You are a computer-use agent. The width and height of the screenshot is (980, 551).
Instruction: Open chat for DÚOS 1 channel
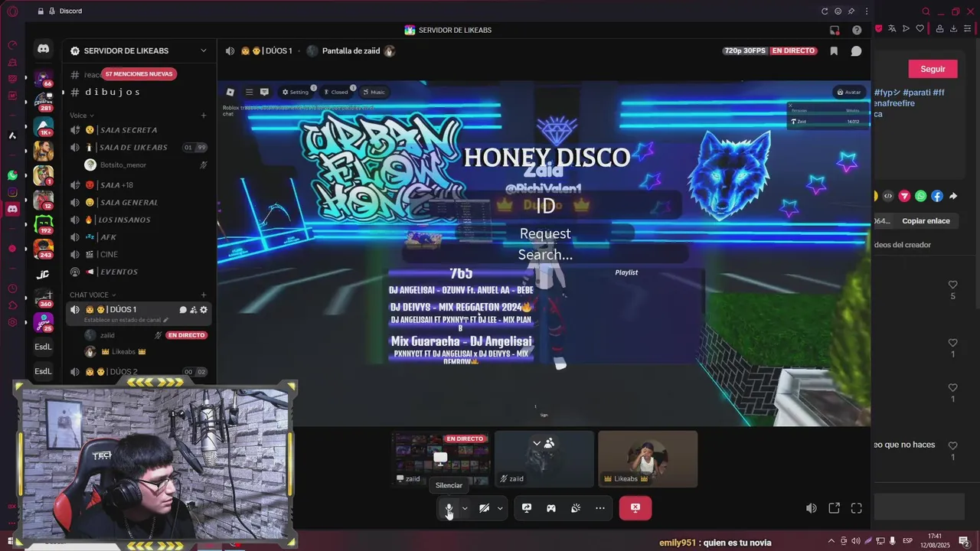click(183, 310)
